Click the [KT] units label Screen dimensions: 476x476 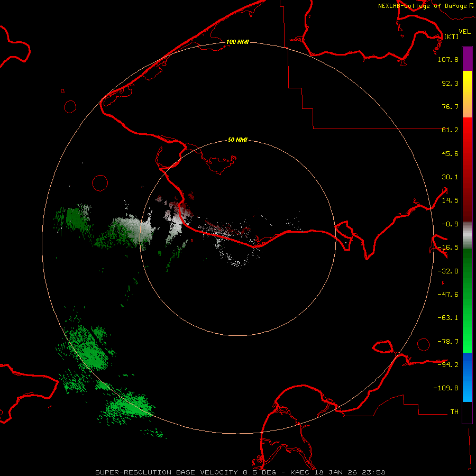pyautogui.click(x=452, y=36)
